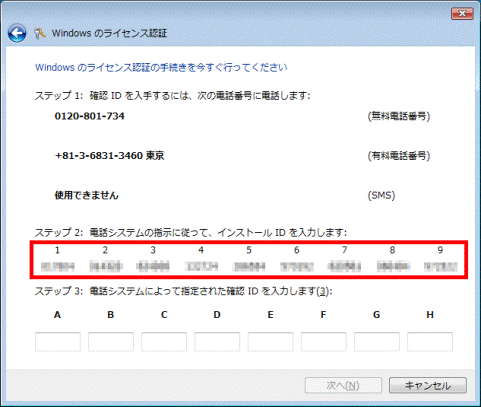Click installation ID group number 1
Viewport: 481px width, 407px height.
click(x=57, y=250)
